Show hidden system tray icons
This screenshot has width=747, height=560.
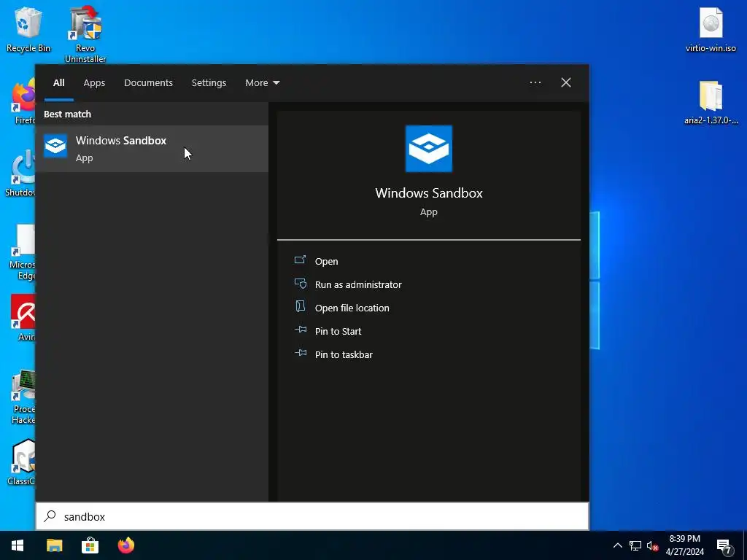coord(617,545)
